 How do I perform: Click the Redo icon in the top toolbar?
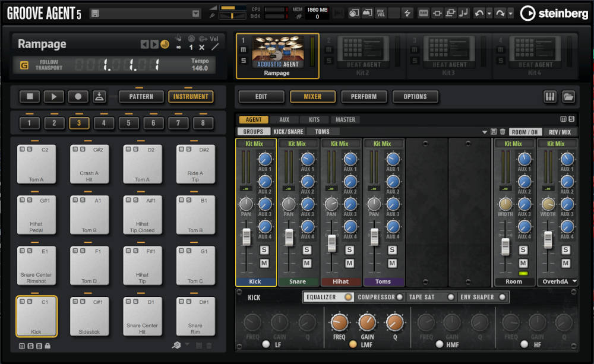click(x=501, y=12)
